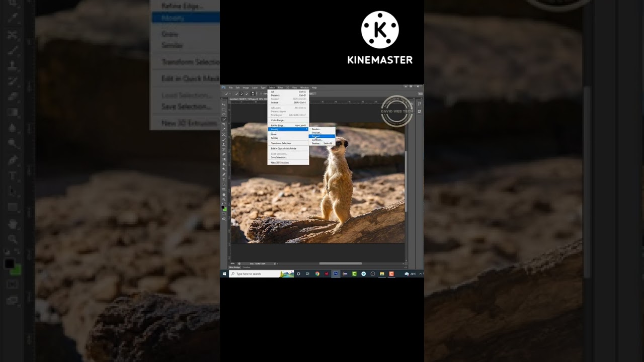The height and width of the screenshot is (362, 644).
Task: Change screen mode icon at toolbox bottom
Action: [224, 219]
